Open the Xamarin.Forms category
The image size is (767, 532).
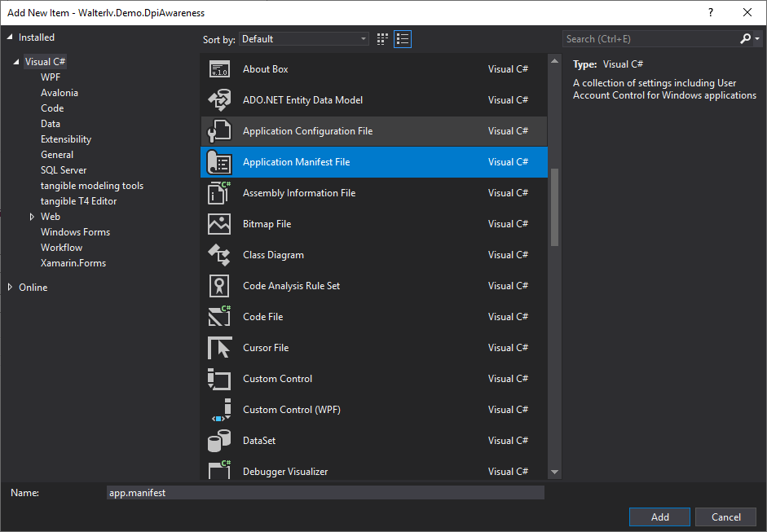tap(73, 263)
